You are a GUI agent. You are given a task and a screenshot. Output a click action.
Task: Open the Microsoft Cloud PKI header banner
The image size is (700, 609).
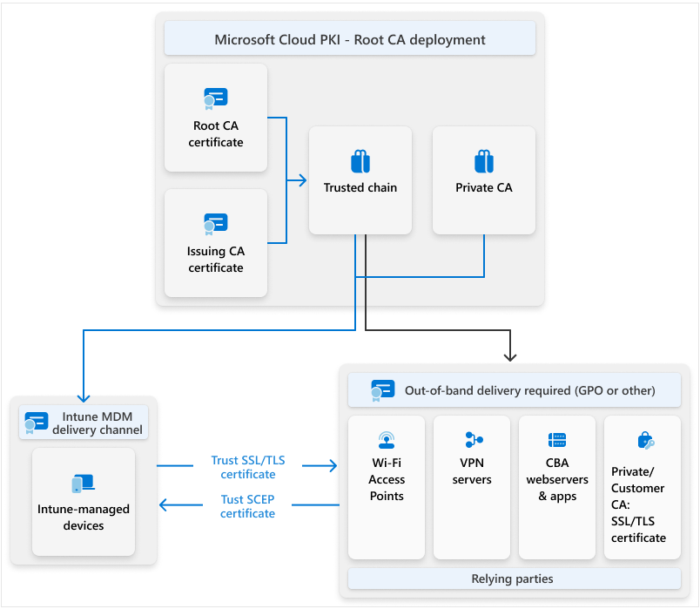[349, 38]
